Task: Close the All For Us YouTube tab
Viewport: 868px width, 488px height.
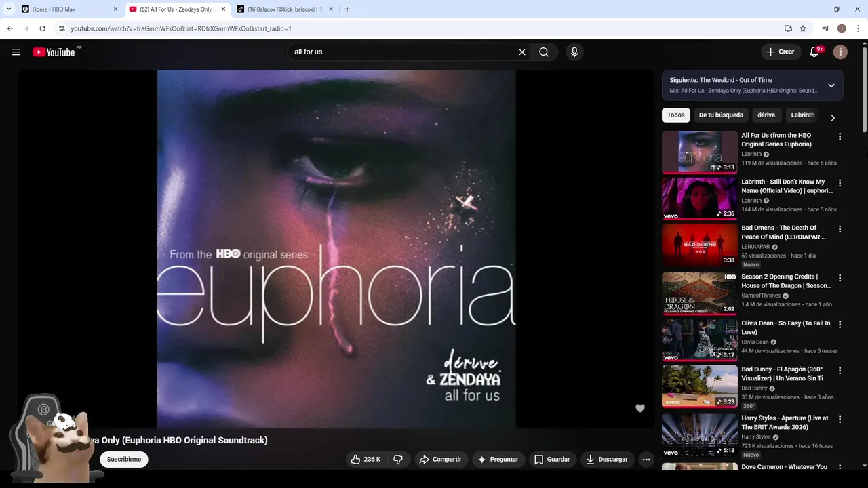Action: pos(223,9)
